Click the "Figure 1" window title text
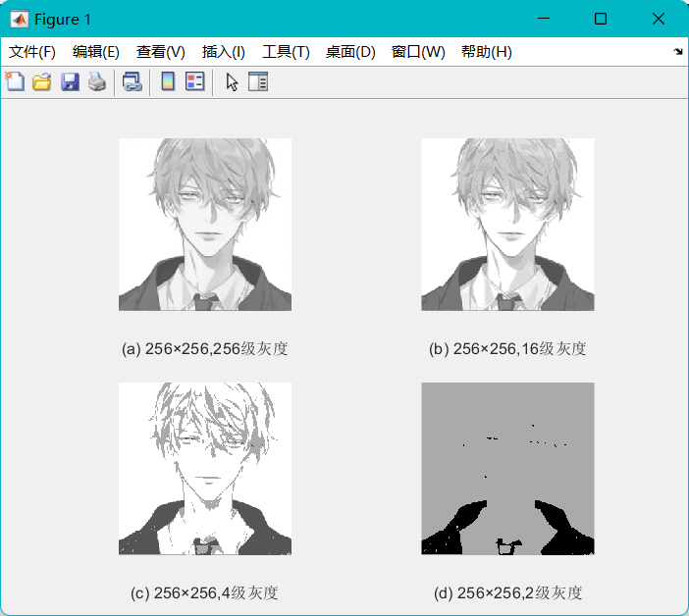Screen dimensions: 689x616 point(63,20)
